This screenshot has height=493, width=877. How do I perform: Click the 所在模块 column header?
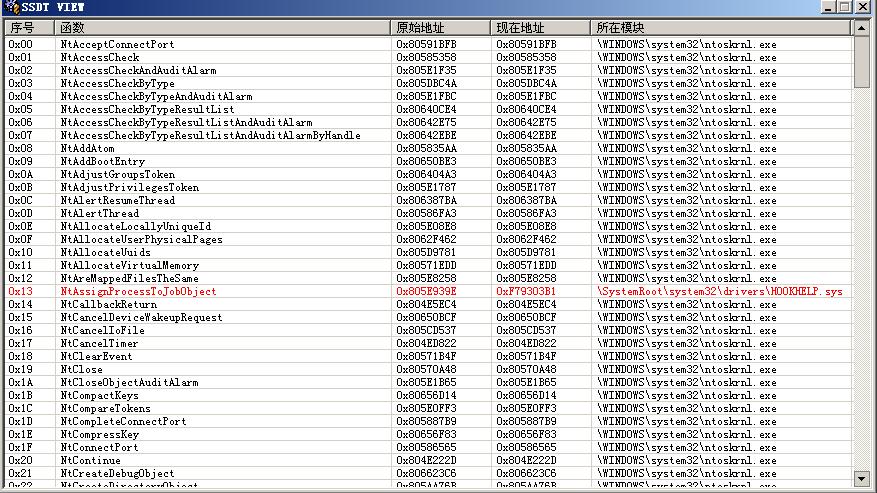720,27
